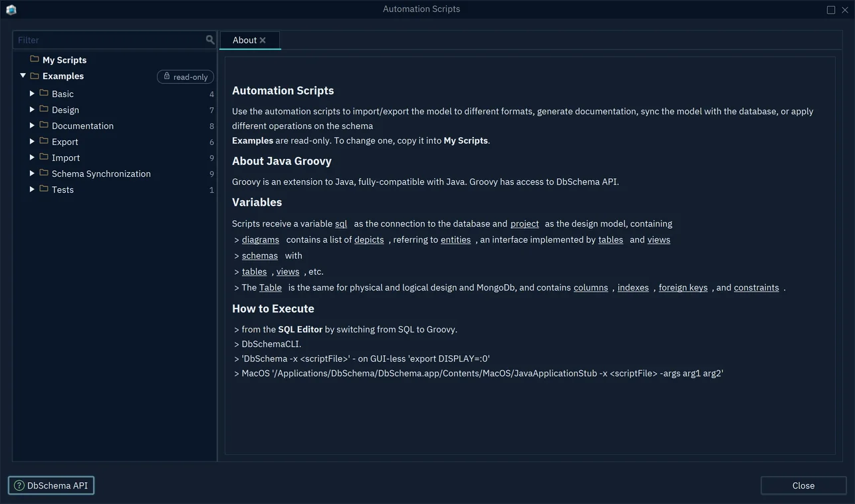Expand the Export folder arrow
The width and height of the screenshot is (855, 504).
pyautogui.click(x=32, y=141)
